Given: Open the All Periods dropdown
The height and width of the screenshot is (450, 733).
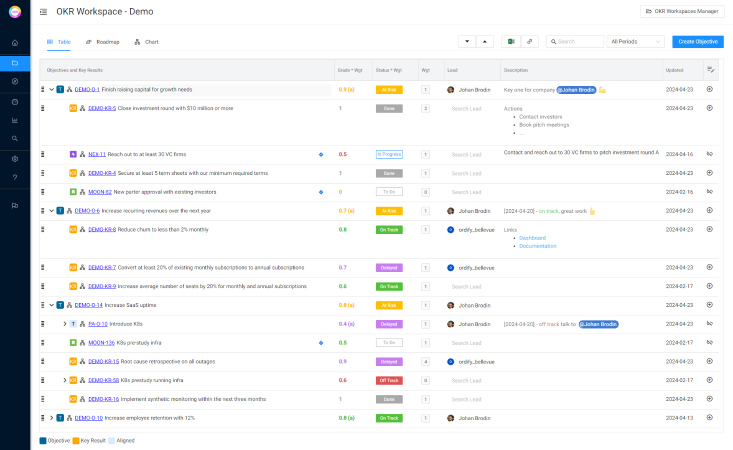Looking at the screenshot, I should click(636, 42).
